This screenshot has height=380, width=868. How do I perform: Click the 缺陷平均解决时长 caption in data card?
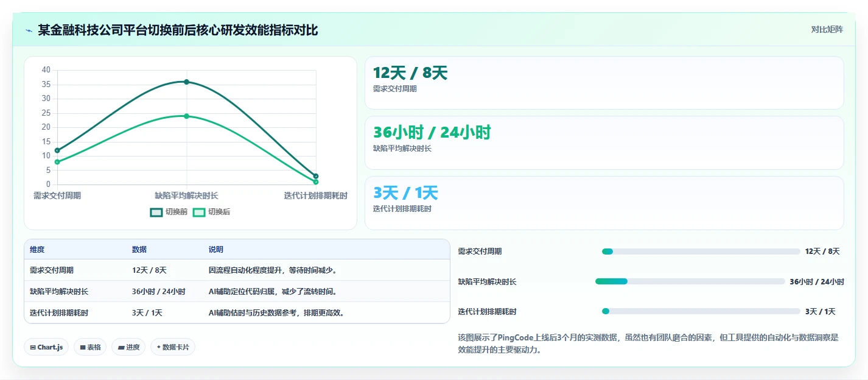(x=402, y=149)
